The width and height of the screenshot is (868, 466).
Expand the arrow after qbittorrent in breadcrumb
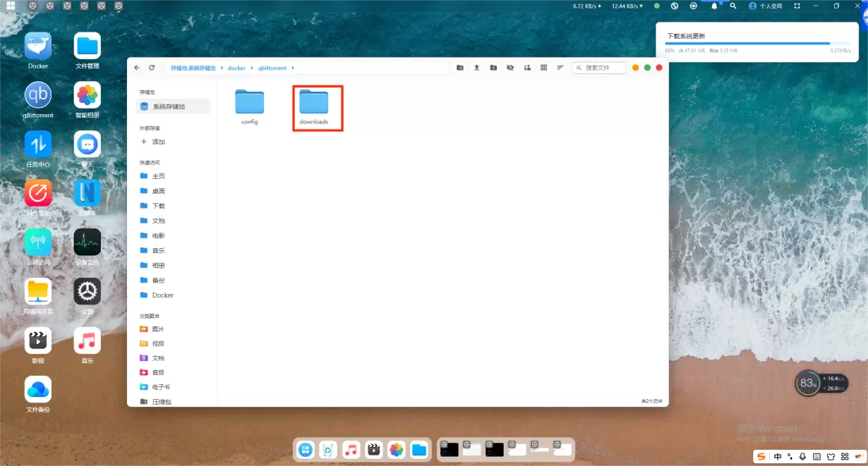[x=293, y=68]
